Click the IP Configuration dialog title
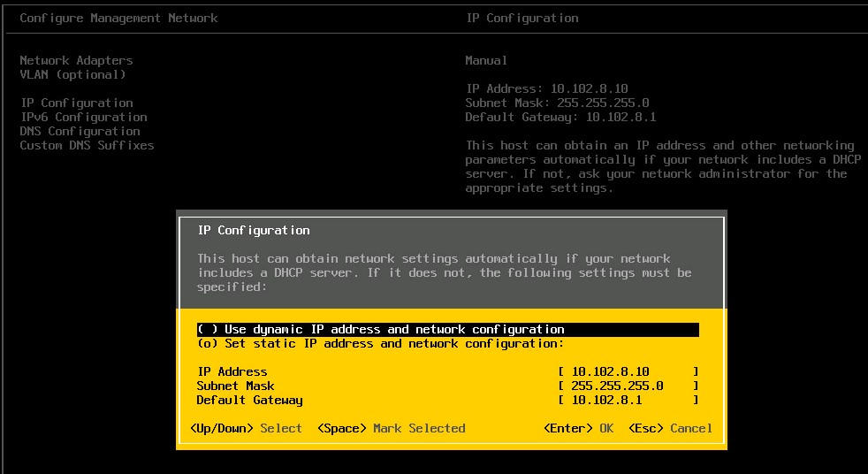 [253, 230]
